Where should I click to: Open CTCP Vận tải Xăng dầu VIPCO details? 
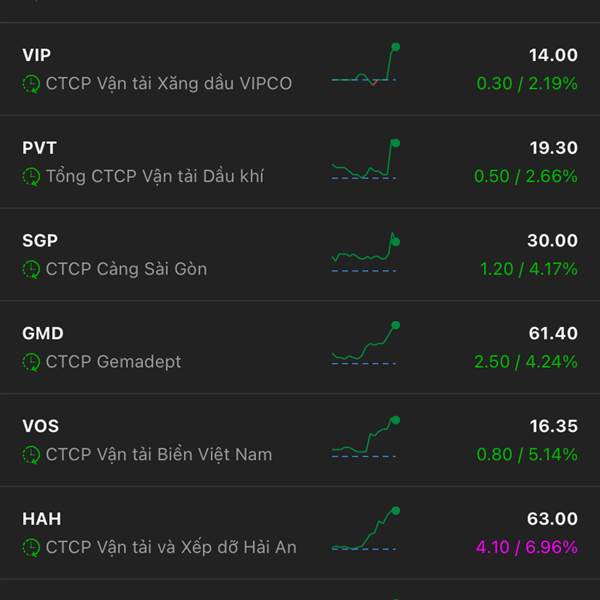point(168,84)
